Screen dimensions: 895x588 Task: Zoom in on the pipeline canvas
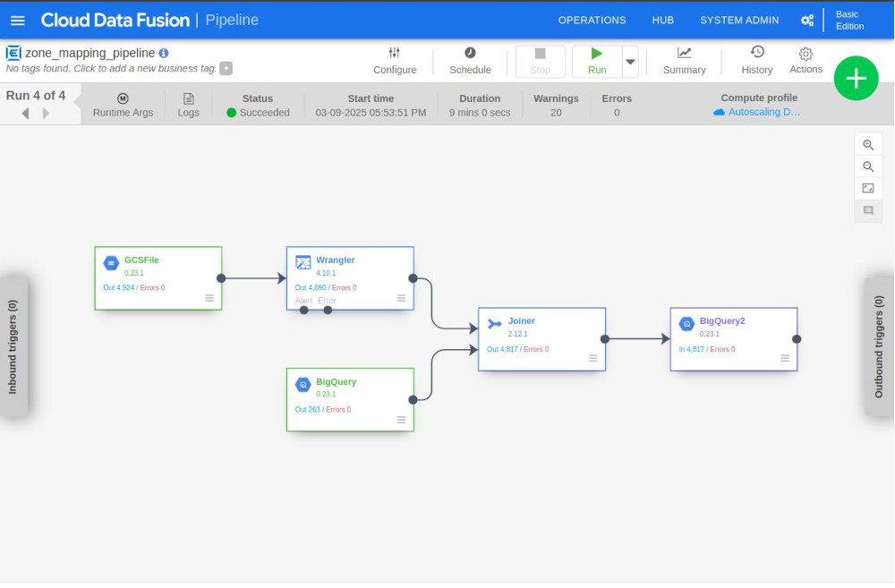pyautogui.click(x=867, y=145)
